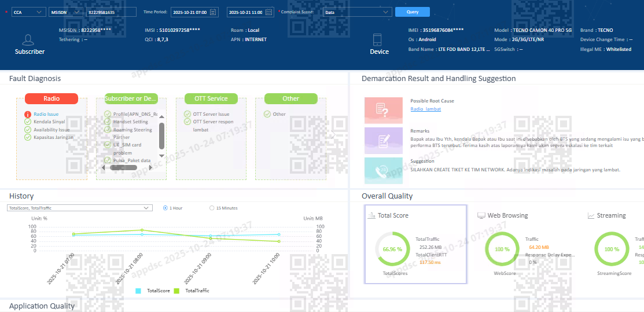Select the red Radio category tab

[x=51, y=98]
